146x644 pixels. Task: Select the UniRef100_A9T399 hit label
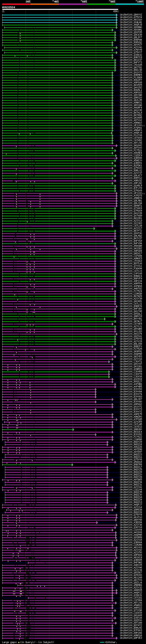point(131,623)
